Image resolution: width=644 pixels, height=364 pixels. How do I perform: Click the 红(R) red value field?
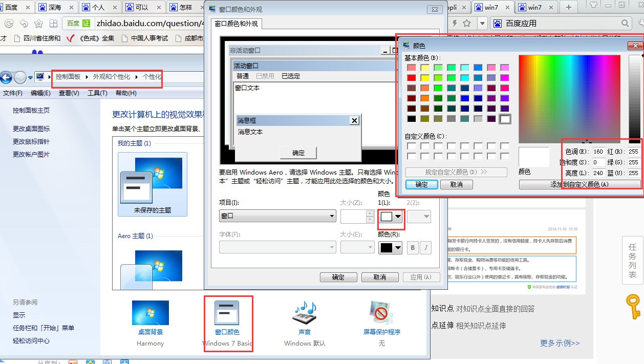(634, 152)
